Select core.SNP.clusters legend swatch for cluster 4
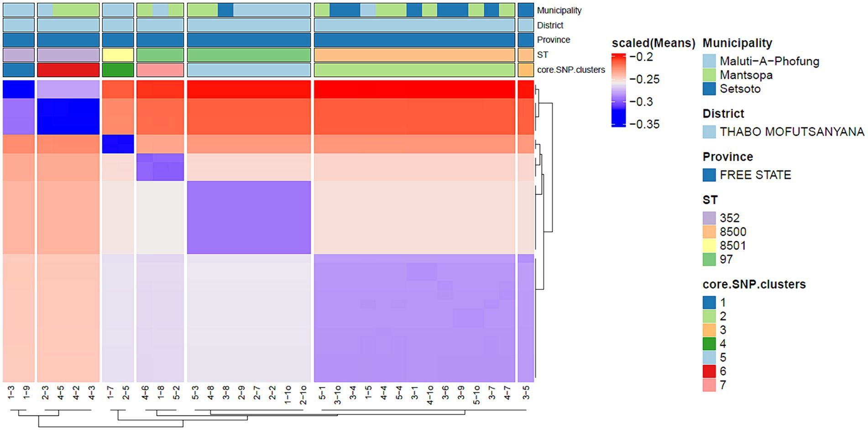The image size is (868, 430). (x=709, y=344)
